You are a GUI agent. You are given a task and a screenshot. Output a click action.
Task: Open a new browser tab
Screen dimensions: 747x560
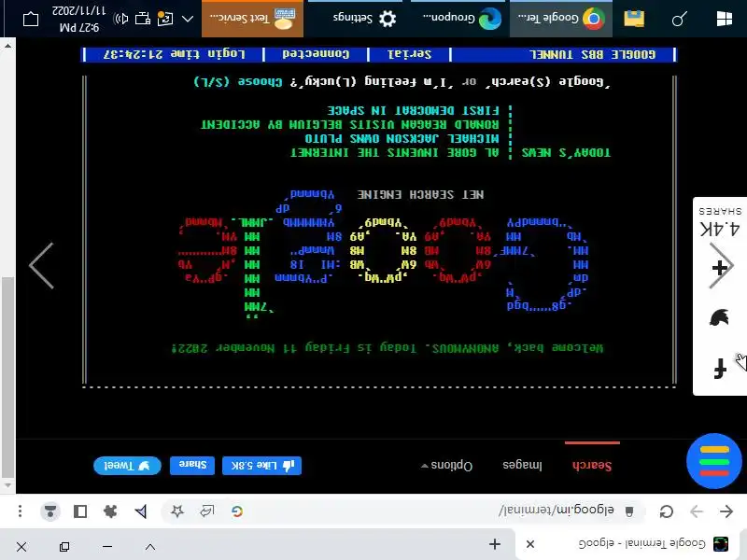click(495, 544)
